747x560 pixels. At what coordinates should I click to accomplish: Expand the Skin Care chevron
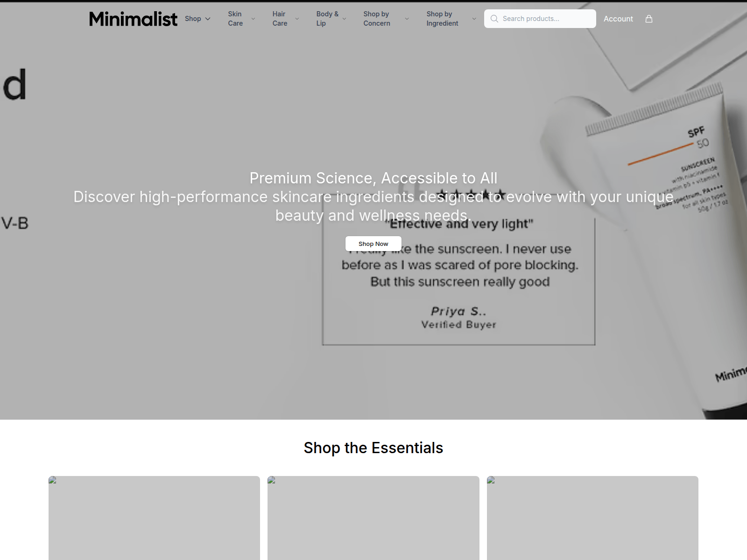pyautogui.click(x=253, y=19)
